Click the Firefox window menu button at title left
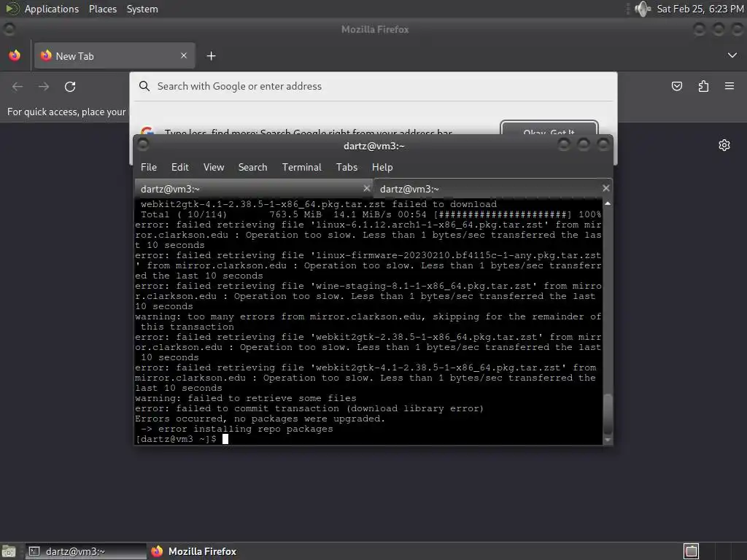747x560 pixels. tap(9, 29)
